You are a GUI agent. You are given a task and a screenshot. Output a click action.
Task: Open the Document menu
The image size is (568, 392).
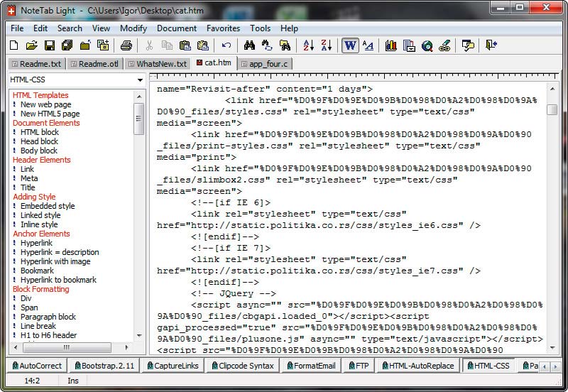(x=177, y=28)
